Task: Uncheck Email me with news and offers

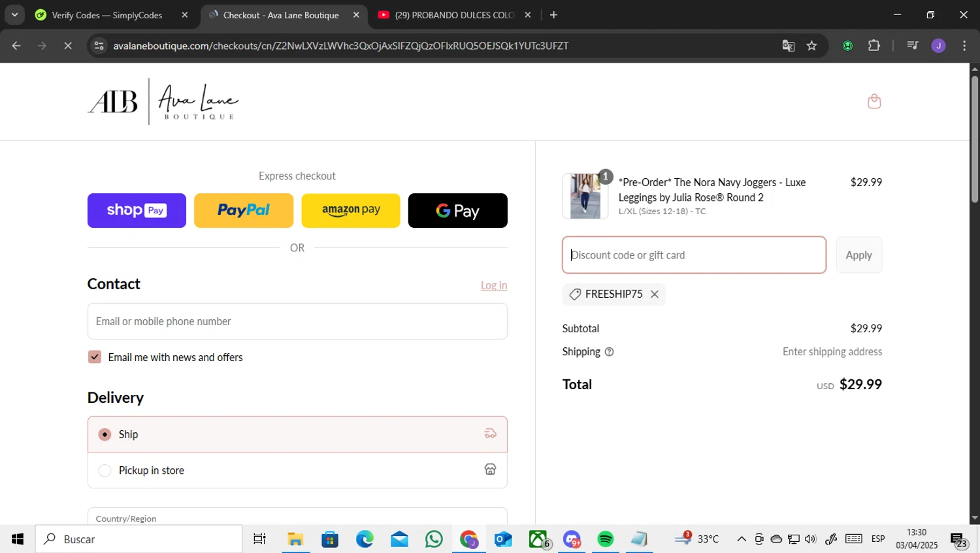Action: tap(95, 357)
